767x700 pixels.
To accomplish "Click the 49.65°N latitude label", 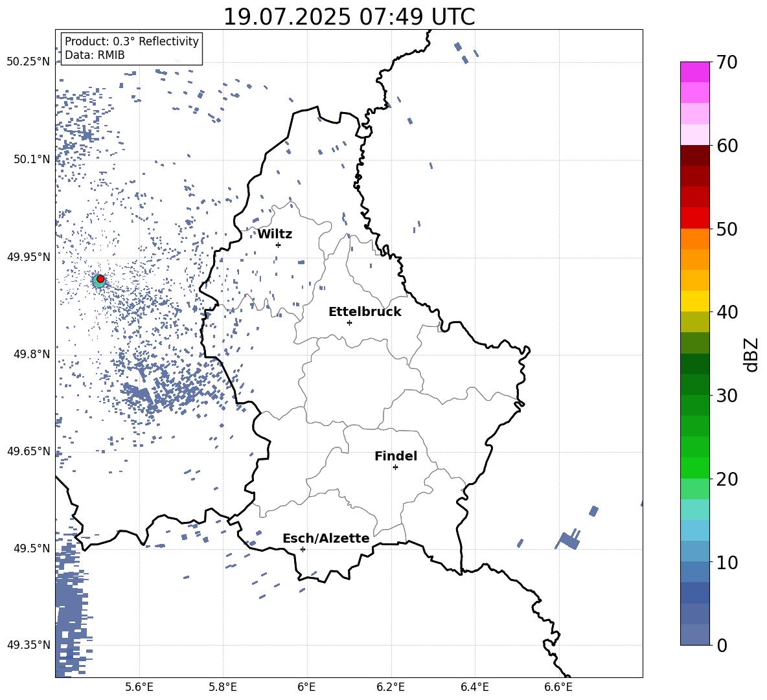I will tap(29, 451).
